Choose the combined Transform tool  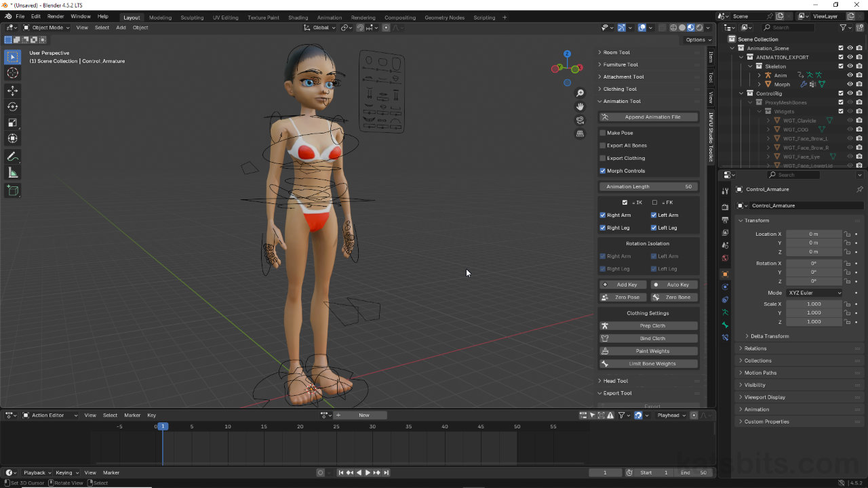tap(12, 138)
